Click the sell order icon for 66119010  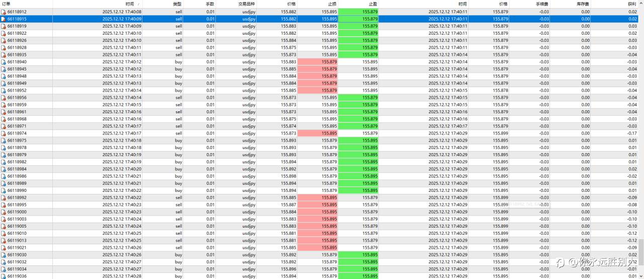[x=4, y=233]
